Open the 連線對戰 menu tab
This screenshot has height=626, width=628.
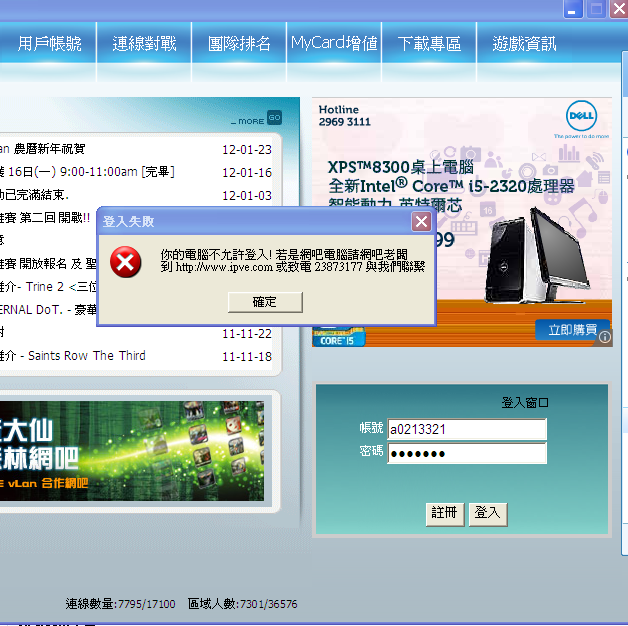pos(144,44)
